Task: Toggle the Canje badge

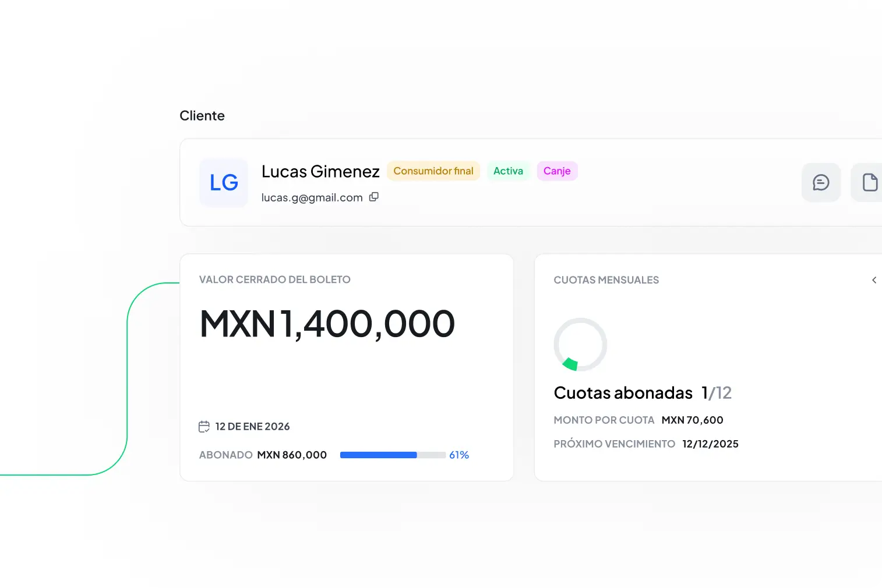Action: [x=556, y=171]
